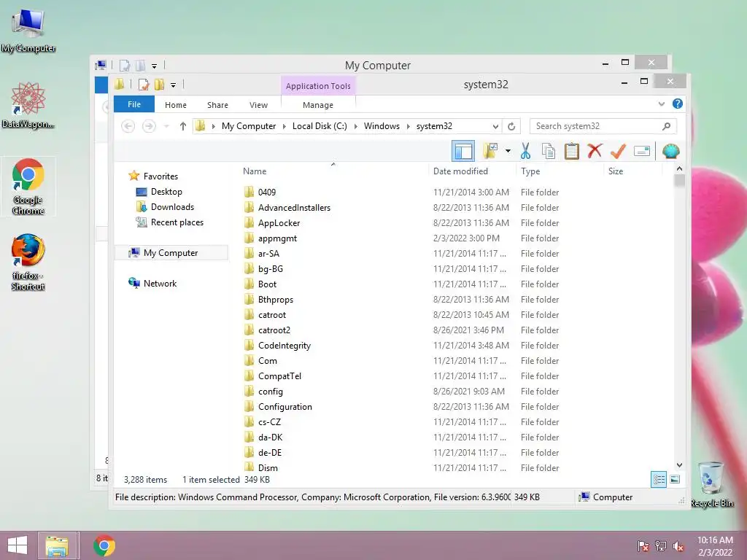The height and width of the screenshot is (560, 747).
Task: Open the Recycle Bin desktop icon
Action: pos(711,484)
